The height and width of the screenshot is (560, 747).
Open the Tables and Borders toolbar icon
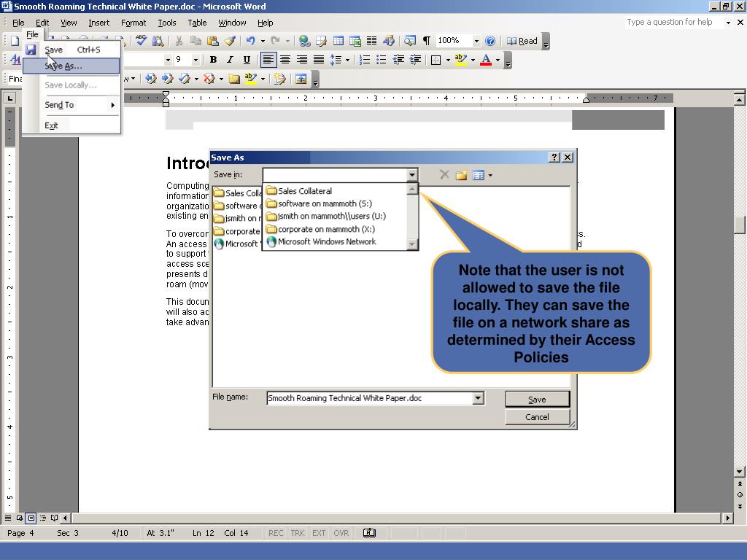322,41
